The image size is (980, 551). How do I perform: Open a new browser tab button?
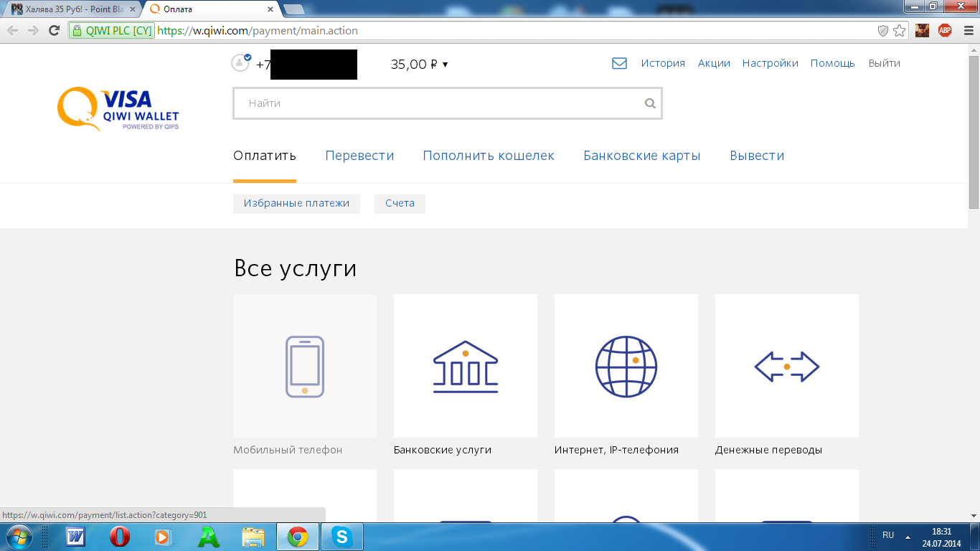(293, 9)
